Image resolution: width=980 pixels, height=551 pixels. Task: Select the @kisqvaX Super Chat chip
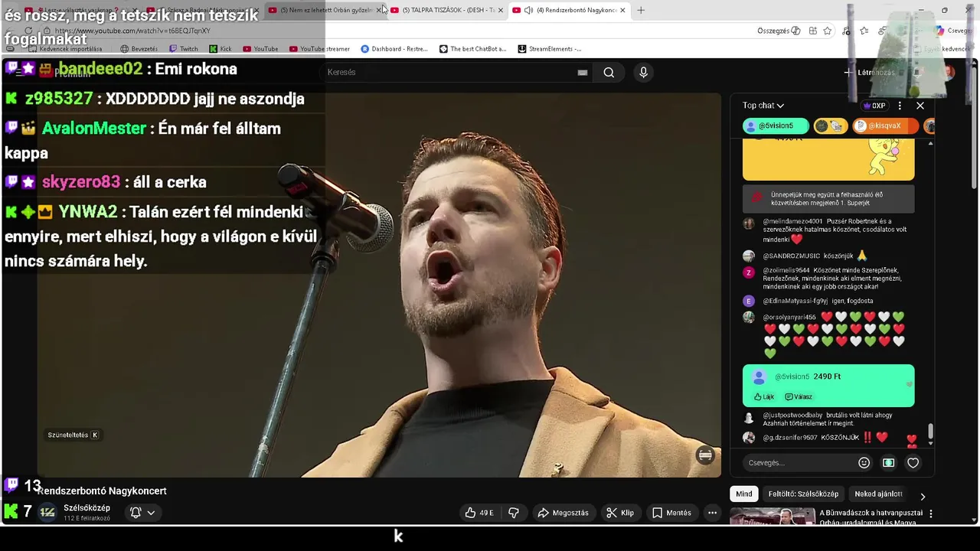click(885, 126)
